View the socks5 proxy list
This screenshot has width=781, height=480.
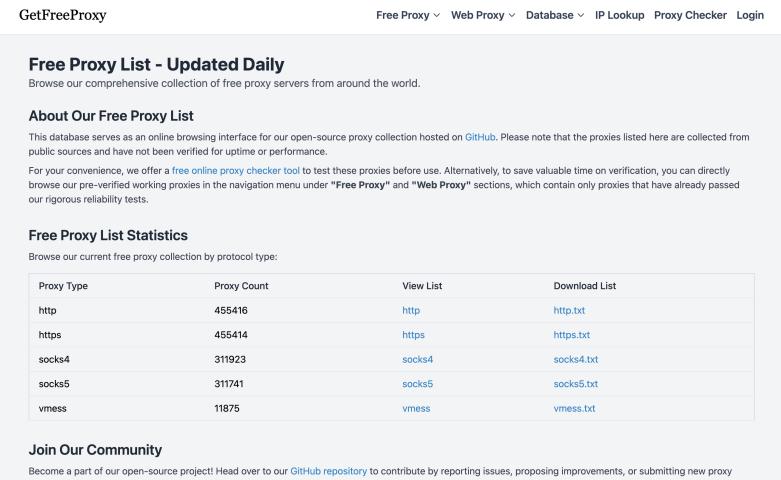coord(417,384)
